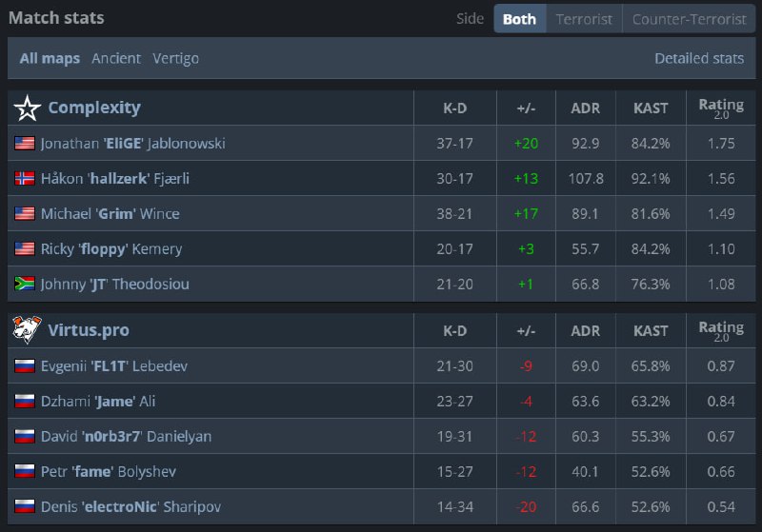Click the Russian flag beside FL1T
This screenshot has width=762, height=532.
tap(25, 366)
